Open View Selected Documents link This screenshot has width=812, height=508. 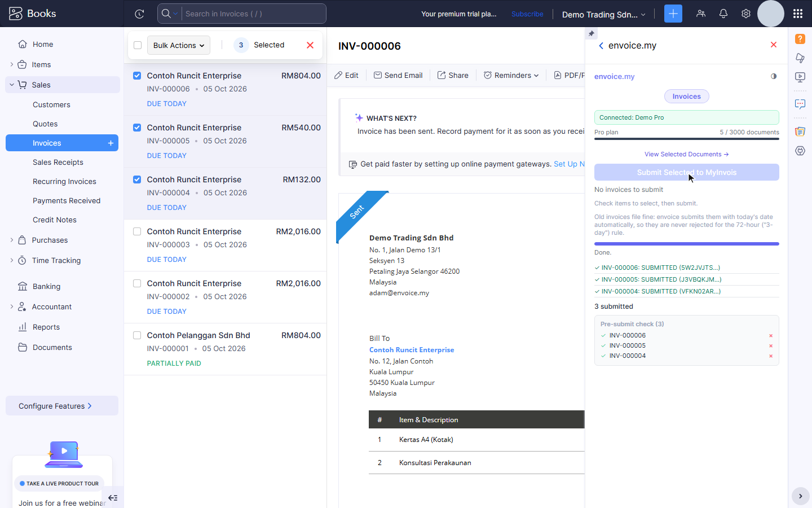tap(686, 154)
